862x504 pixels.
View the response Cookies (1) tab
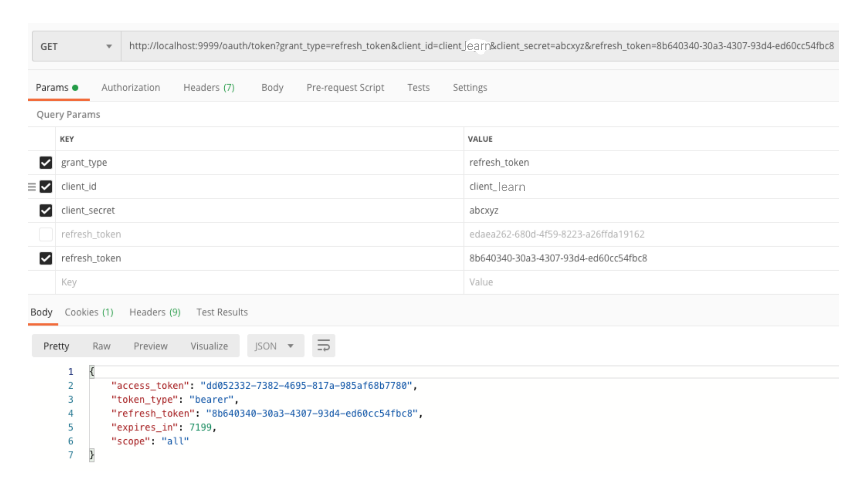pos(89,312)
